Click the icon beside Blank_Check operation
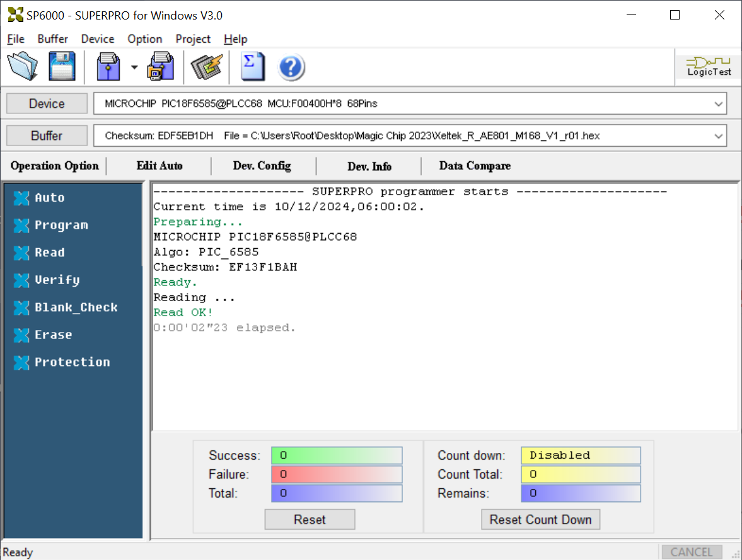The height and width of the screenshot is (560, 742). point(21,308)
